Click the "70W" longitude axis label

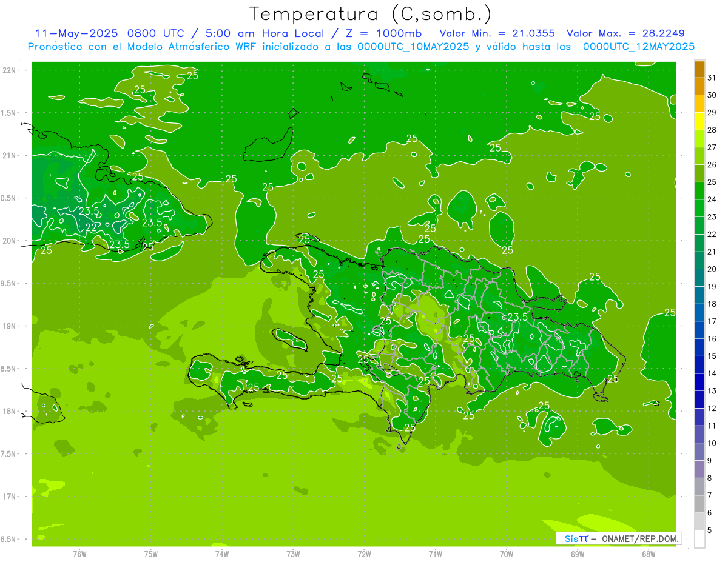pos(506,554)
